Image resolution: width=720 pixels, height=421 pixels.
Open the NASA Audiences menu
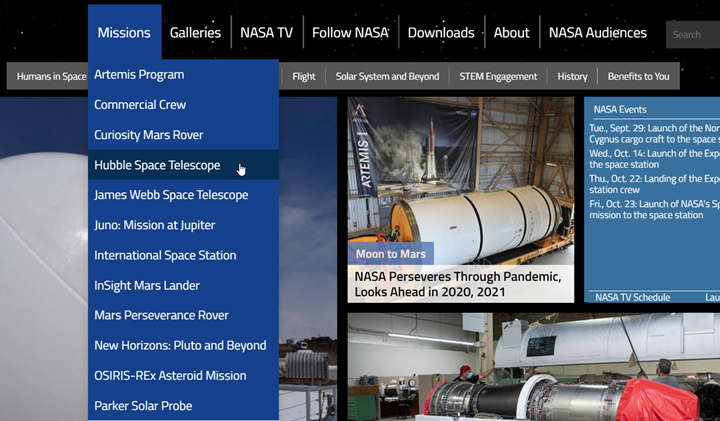pyautogui.click(x=598, y=33)
